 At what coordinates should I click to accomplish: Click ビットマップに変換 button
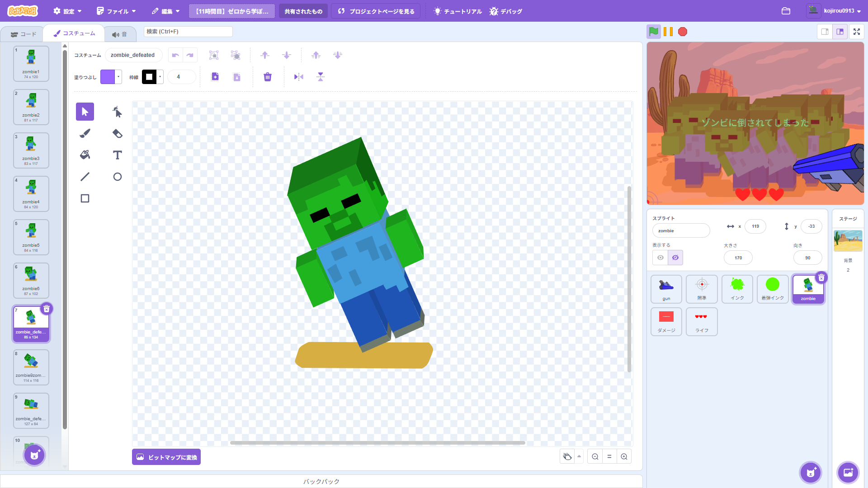coord(166,457)
